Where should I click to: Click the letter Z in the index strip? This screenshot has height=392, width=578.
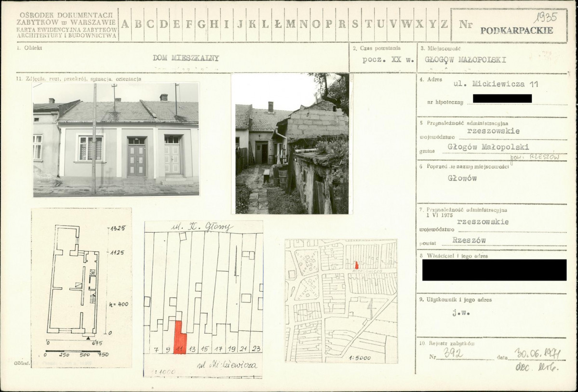point(444,24)
